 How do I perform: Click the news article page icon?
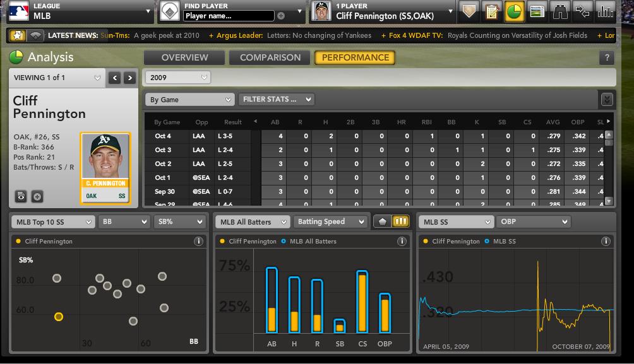coord(537,11)
